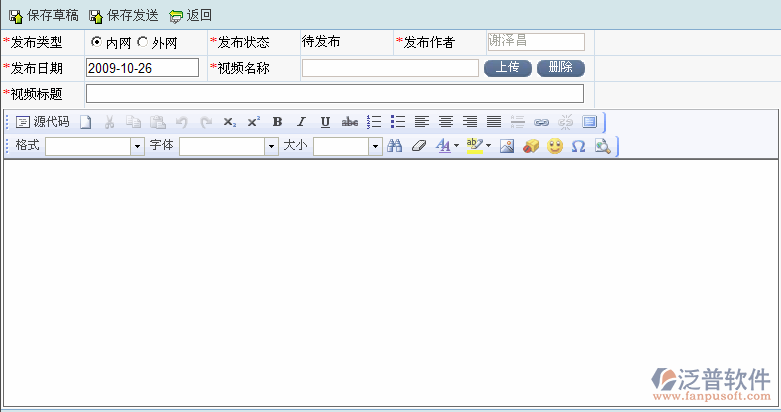Screen dimensions: 781x412
Task: Open the find binoculars tool
Action: coord(394,146)
